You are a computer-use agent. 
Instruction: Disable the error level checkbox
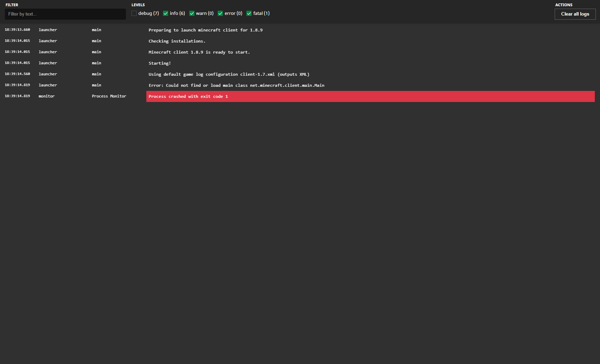(x=220, y=13)
